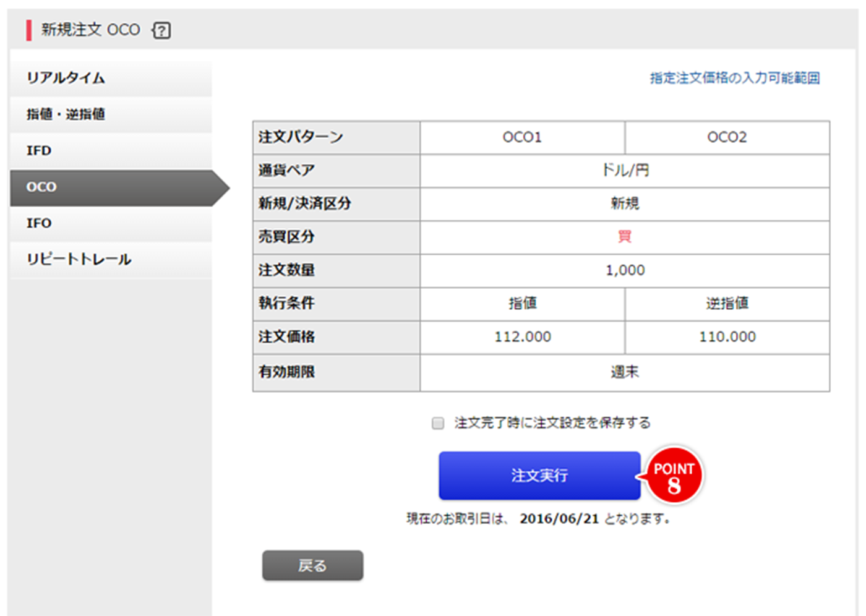Click the 1,000 order quantity value

625,270
